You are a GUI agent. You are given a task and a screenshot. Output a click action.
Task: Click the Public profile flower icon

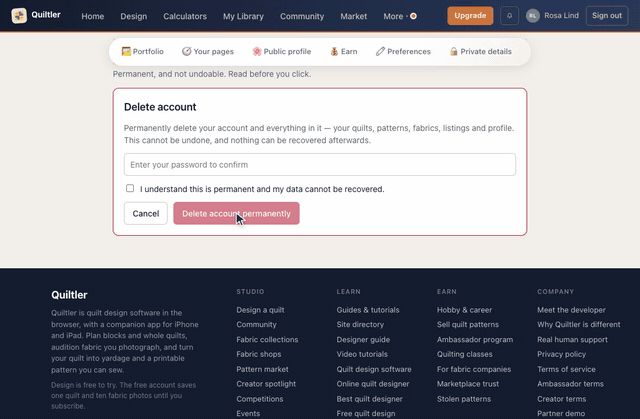pos(257,51)
